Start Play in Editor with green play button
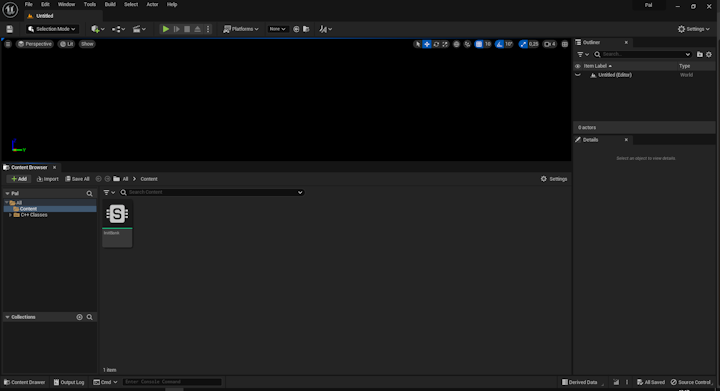 pyautogui.click(x=166, y=29)
